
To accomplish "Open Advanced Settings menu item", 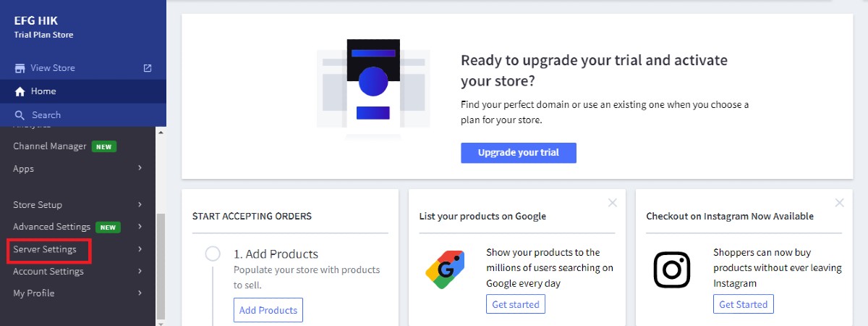I will (x=51, y=227).
